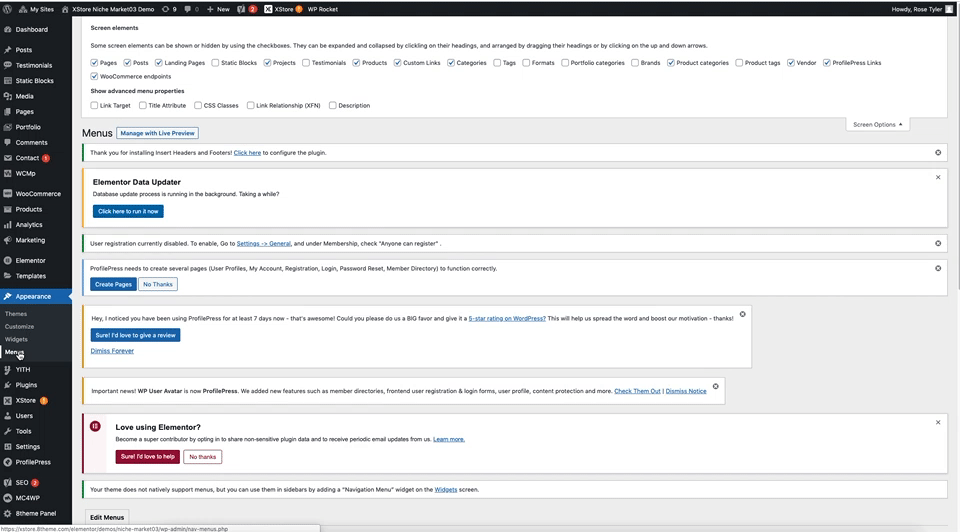Click the Marketing megaphone icon
The image size is (960, 532).
(7, 240)
